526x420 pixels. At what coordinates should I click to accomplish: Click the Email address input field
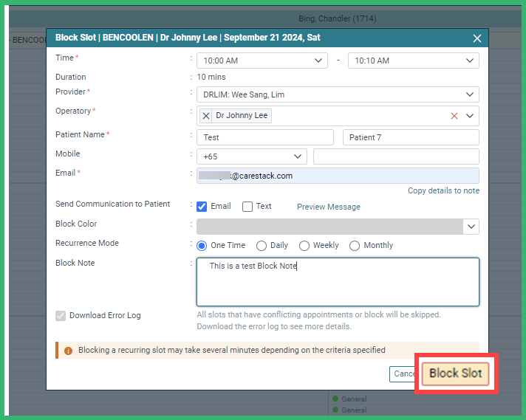[338, 176]
